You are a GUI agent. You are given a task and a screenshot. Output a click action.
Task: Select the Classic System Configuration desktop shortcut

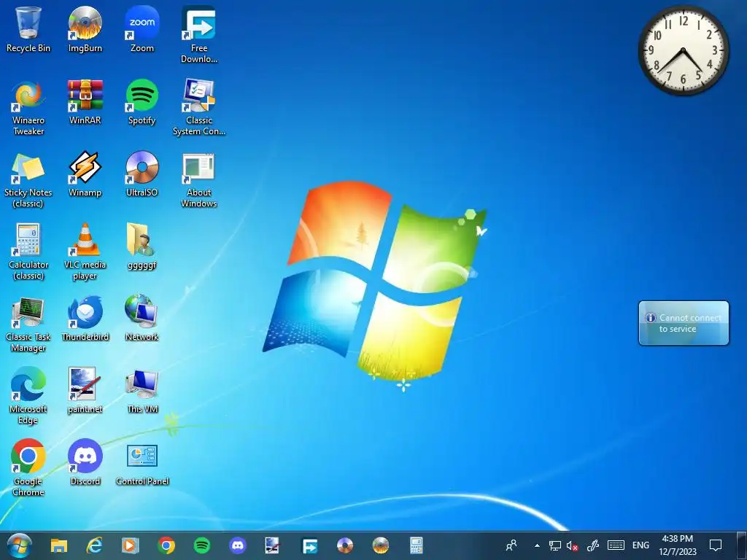[198, 107]
